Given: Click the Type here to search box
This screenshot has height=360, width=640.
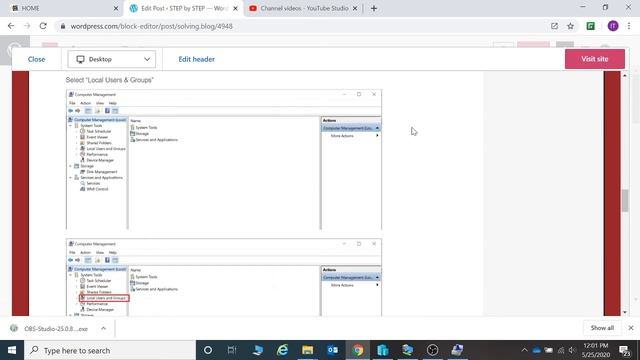Looking at the screenshot, I should pos(110,350).
